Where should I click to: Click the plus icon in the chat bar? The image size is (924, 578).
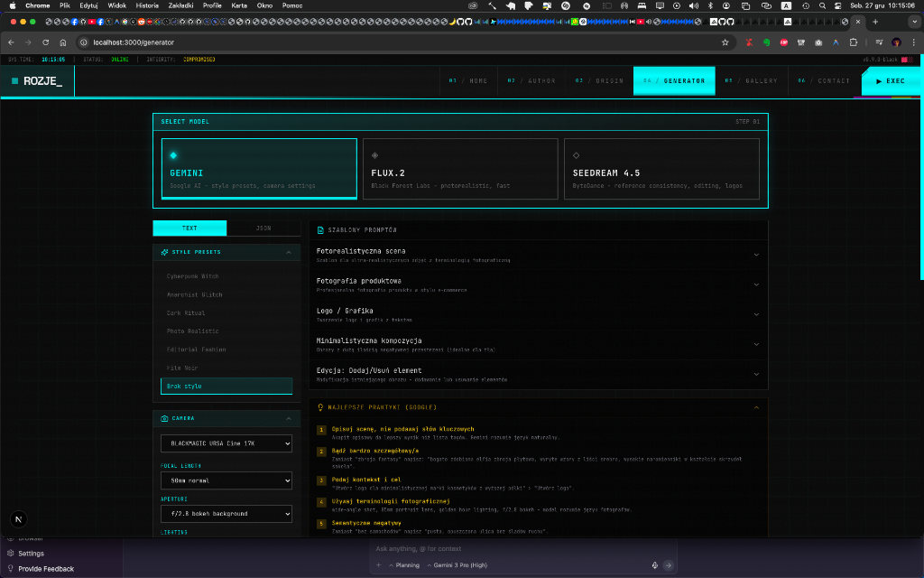pyautogui.click(x=379, y=565)
